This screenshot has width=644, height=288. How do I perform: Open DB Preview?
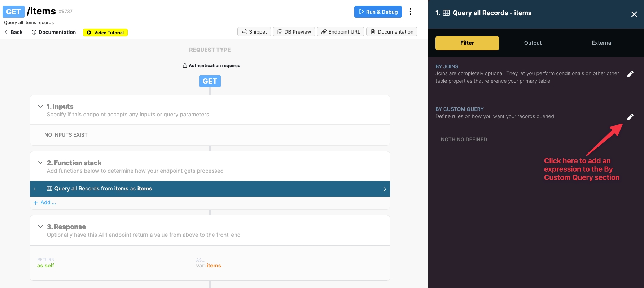pyautogui.click(x=294, y=32)
